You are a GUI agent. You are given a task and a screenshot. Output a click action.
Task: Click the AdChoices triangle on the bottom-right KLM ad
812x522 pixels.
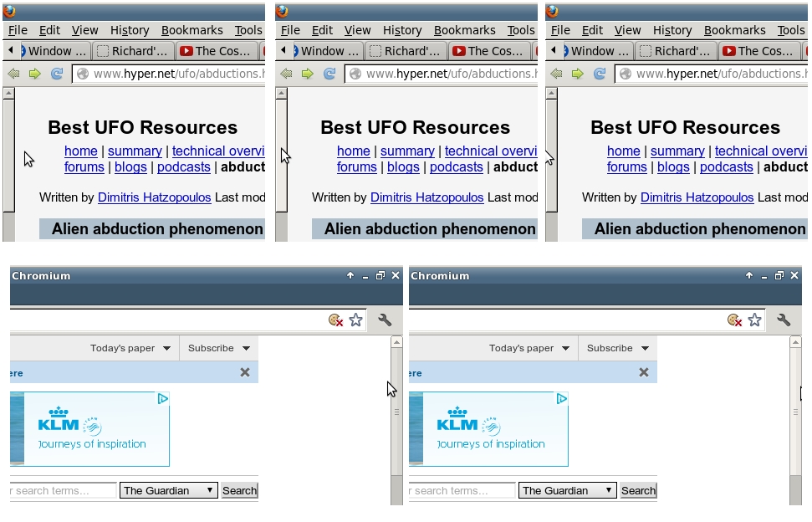(x=563, y=399)
